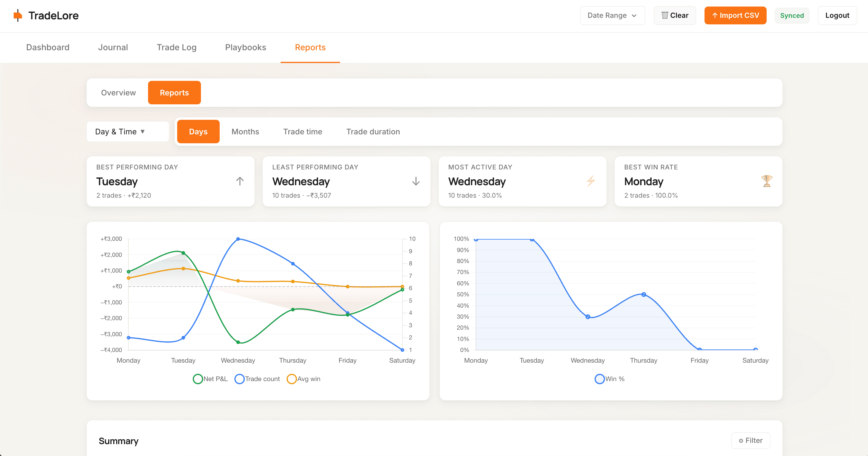Click the gear icon in the Filter button
The width and height of the screenshot is (868, 456).
(741, 441)
